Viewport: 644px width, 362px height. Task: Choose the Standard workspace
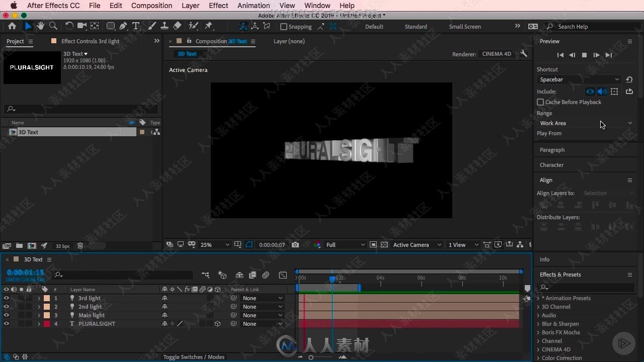416,27
